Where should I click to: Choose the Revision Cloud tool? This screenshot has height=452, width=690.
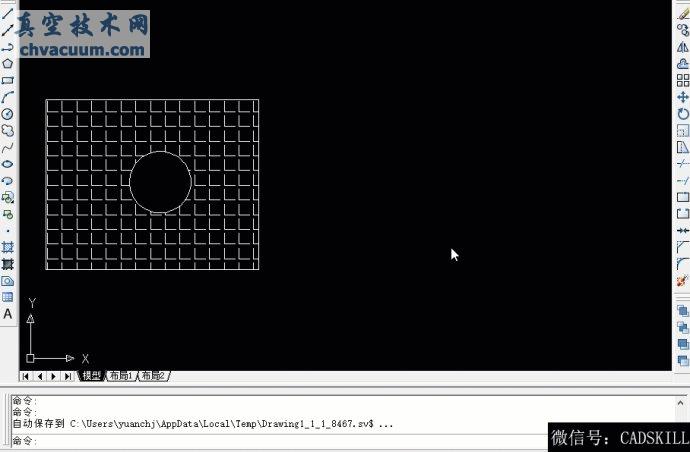point(8,130)
